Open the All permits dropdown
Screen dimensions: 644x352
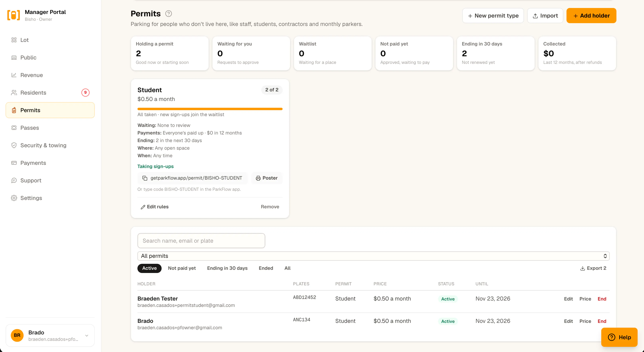373,256
